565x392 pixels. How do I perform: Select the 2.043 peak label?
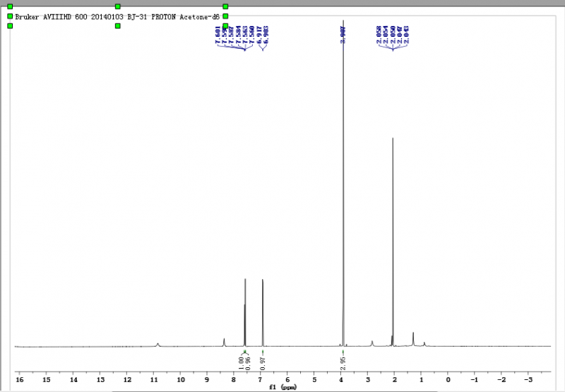pyautogui.click(x=407, y=35)
